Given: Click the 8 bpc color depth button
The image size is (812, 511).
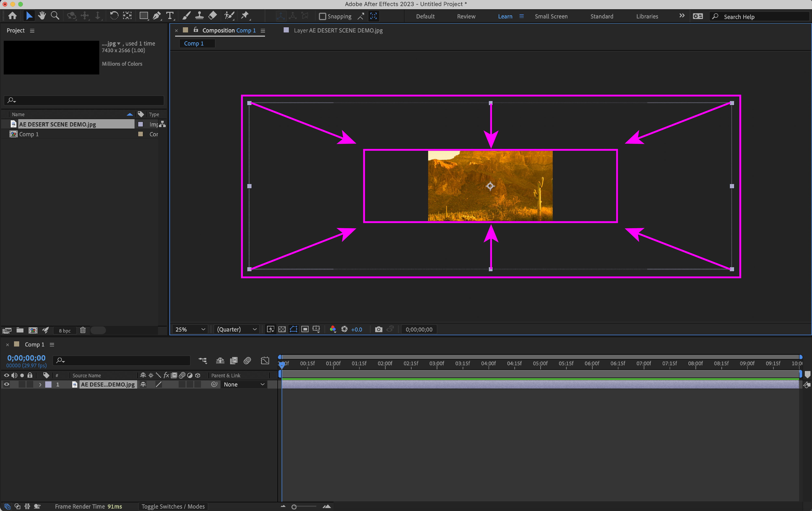Looking at the screenshot, I should click(x=64, y=331).
